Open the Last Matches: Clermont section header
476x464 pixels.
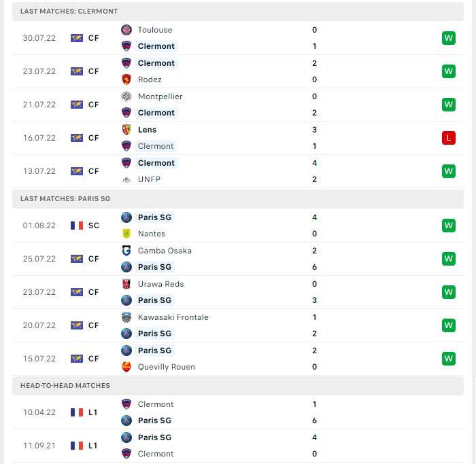tap(238, 12)
